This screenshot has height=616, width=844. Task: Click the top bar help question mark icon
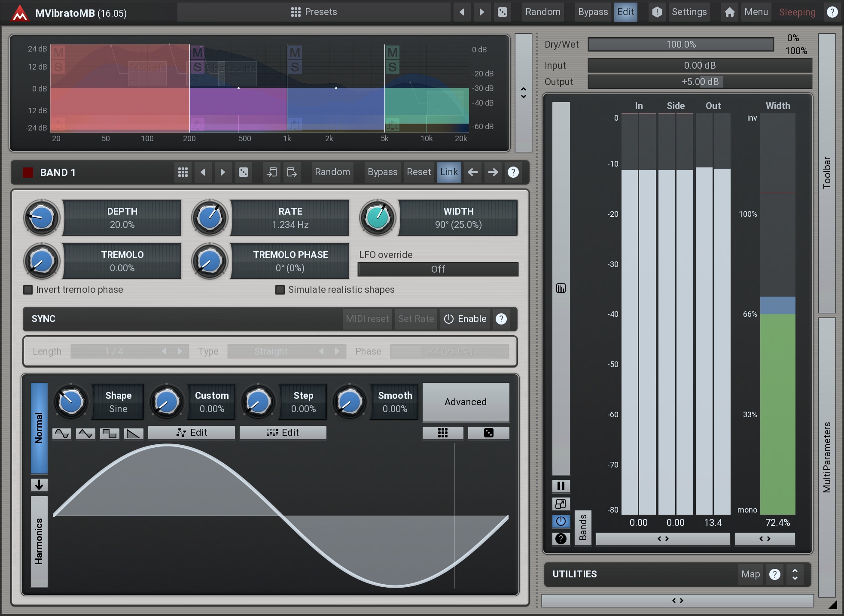(832, 12)
